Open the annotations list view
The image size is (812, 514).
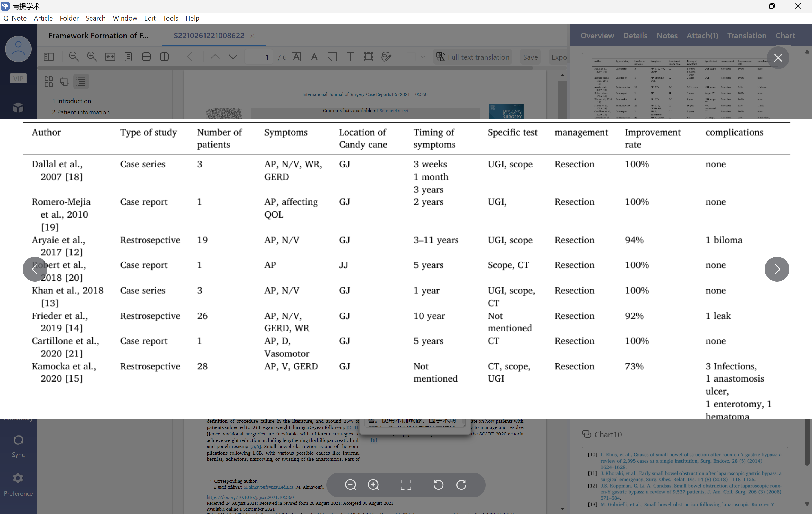click(64, 81)
